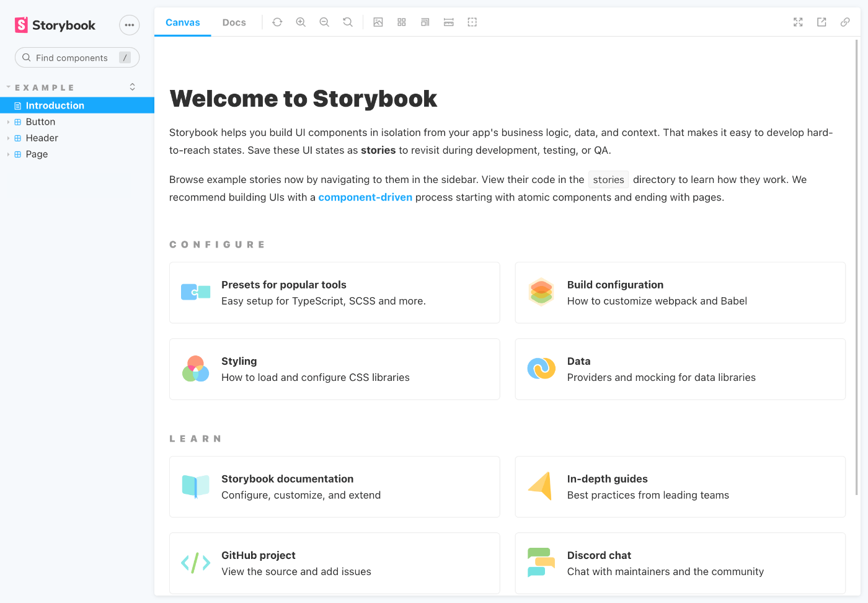This screenshot has height=603, width=868.
Task: Click 'View the source and add issues' text
Action: [296, 571]
